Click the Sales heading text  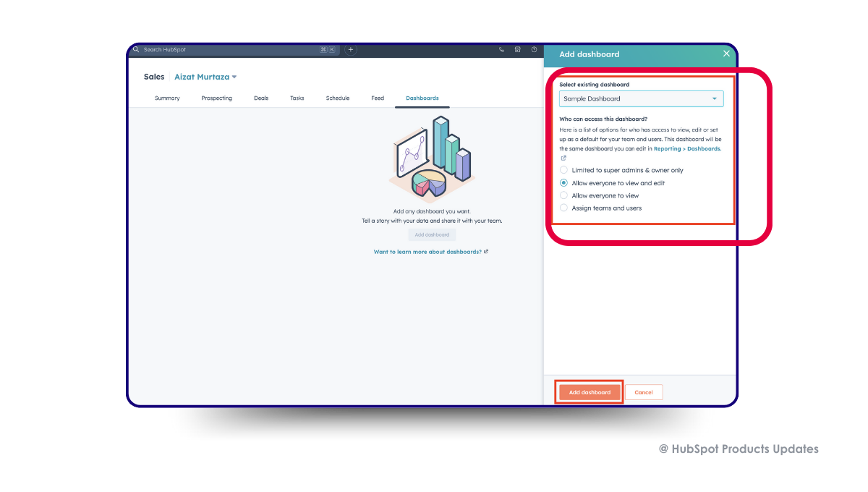154,77
